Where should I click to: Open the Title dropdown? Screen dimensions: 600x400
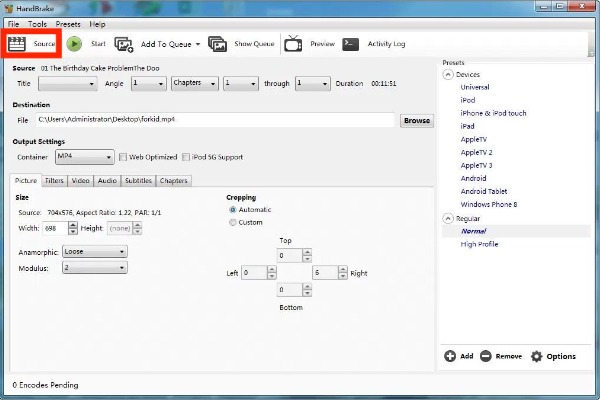coord(67,83)
